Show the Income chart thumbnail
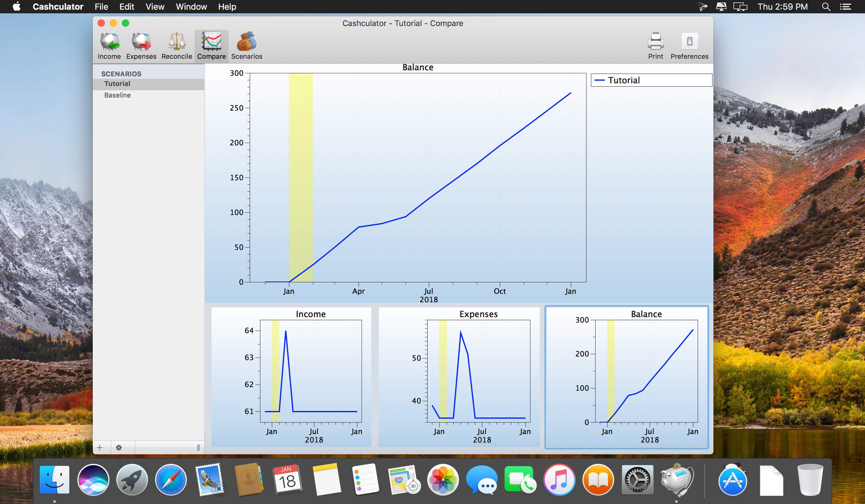 tap(291, 377)
